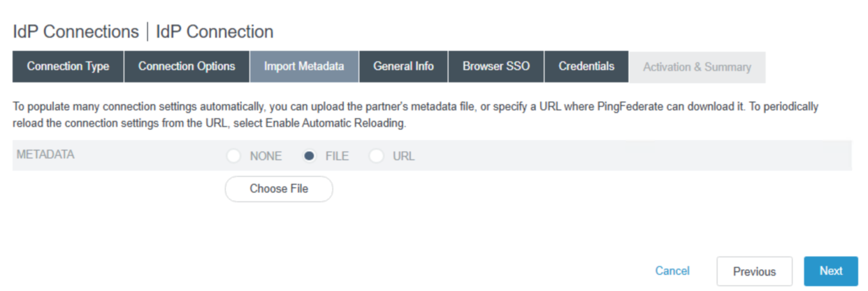The image size is (868, 291).
Task: Click the Activation & Summary tab
Action: click(697, 67)
